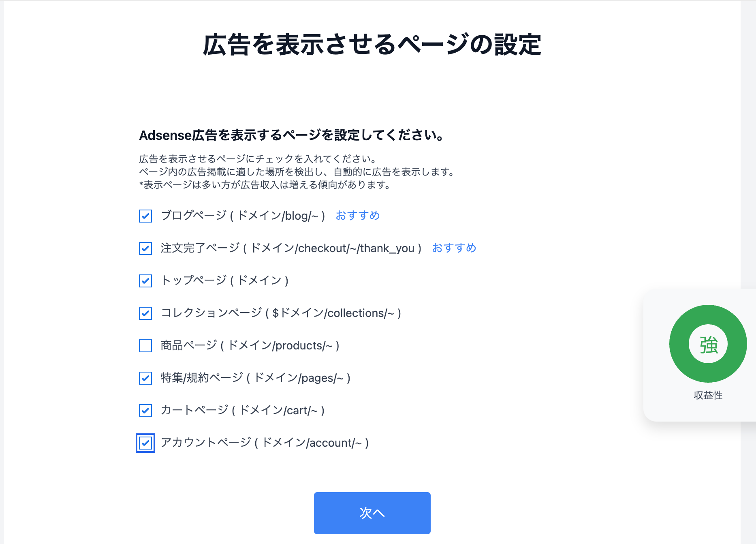Viewport: 756px width, 544px height.
Task: Toggle the コレクションページ checkbox
Action: 145,313
